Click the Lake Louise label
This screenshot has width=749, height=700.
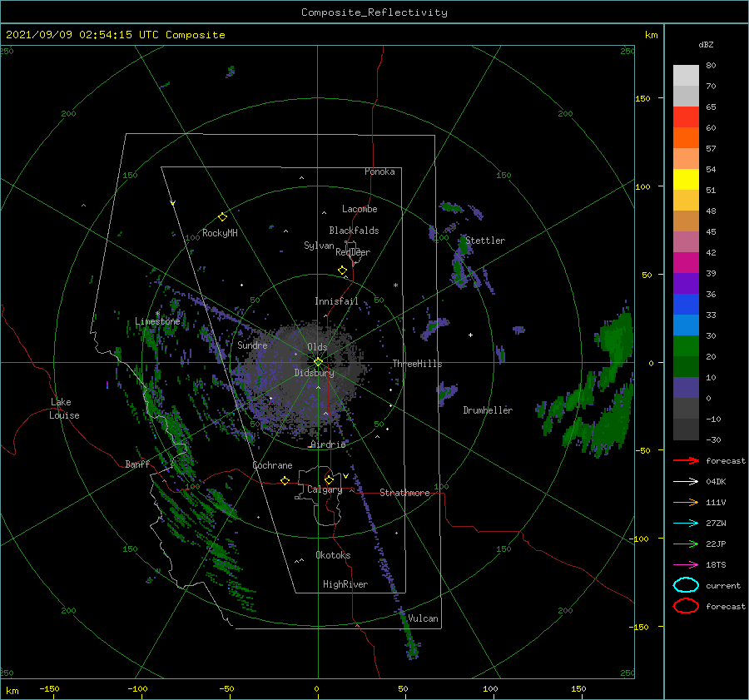64,409
